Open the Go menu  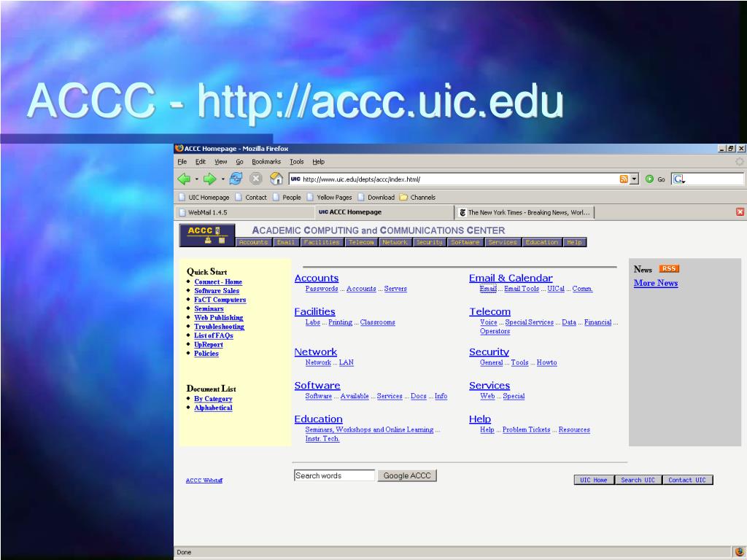coord(239,162)
